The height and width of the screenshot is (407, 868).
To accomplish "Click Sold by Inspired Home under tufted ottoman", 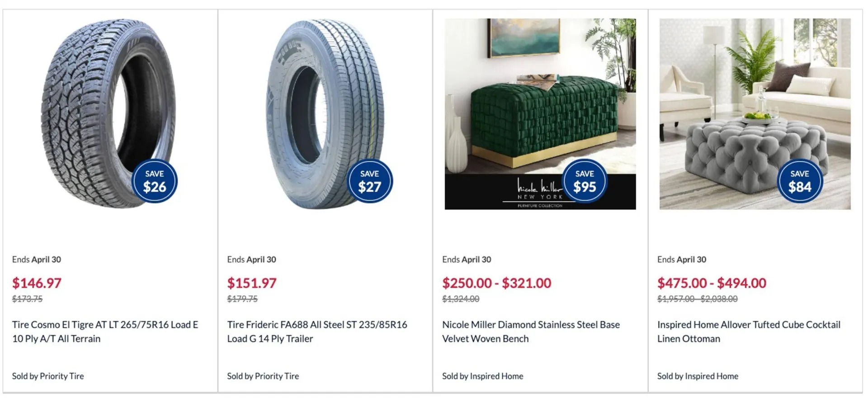I will [x=698, y=376].
